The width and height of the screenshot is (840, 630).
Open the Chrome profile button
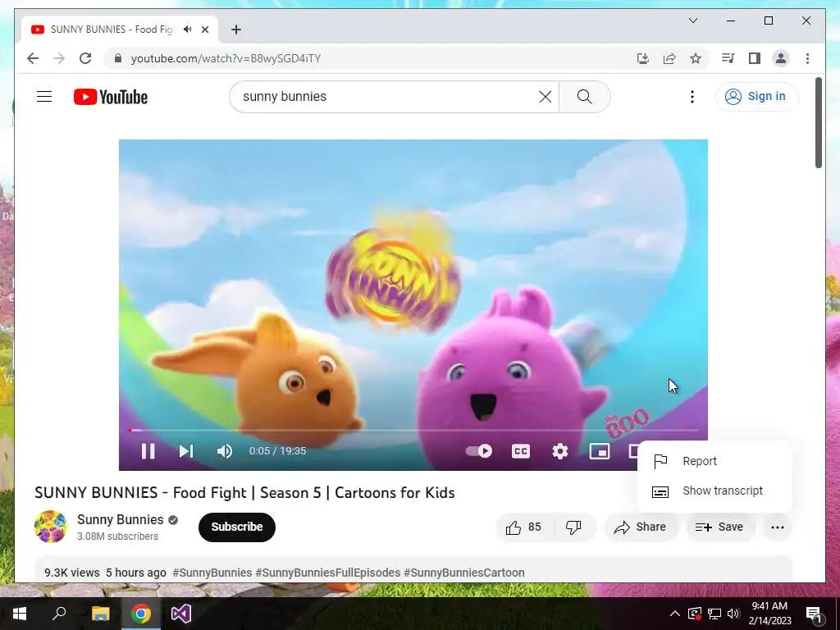(x=781, y=58)
